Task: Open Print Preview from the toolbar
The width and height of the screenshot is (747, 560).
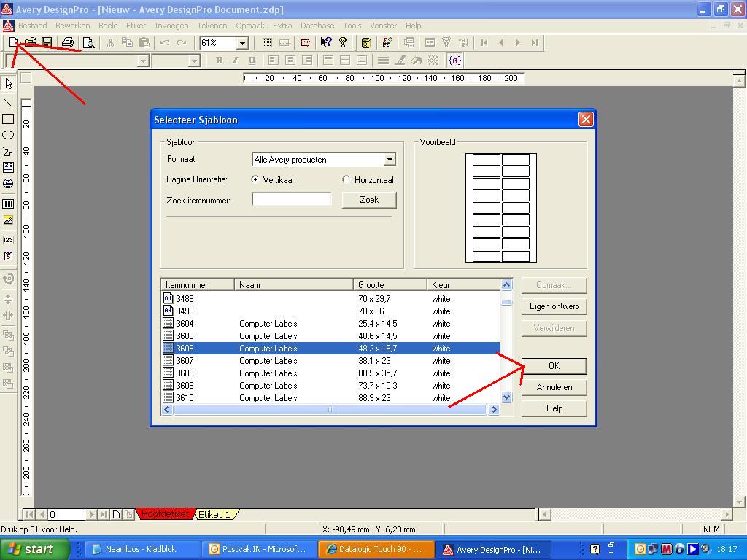Action: [x=88, y=43]
